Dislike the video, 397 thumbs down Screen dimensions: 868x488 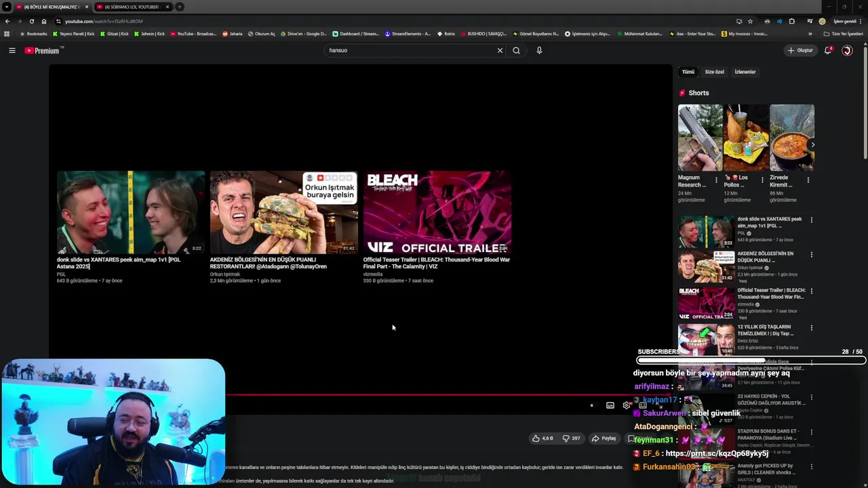(x=571, y=438)
